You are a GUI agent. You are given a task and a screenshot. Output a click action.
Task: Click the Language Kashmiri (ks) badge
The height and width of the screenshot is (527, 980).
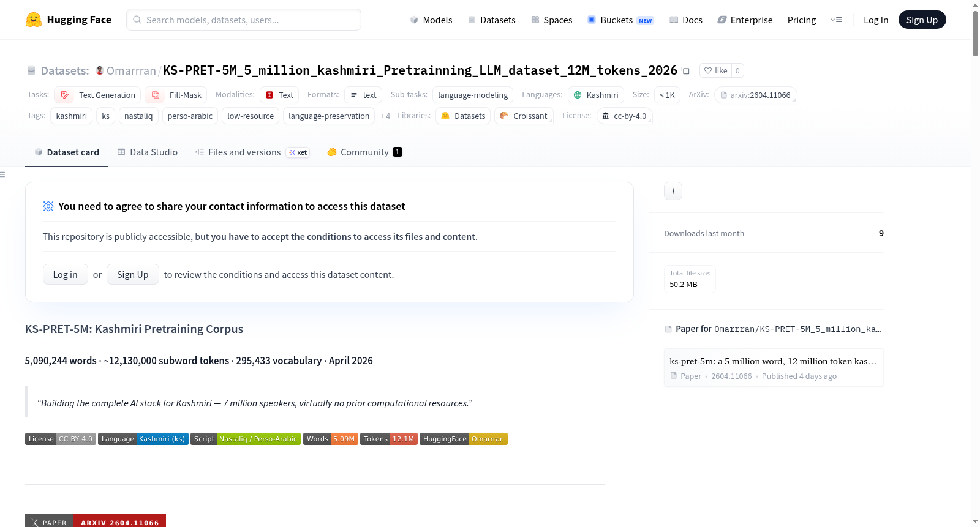click(143, 439)
